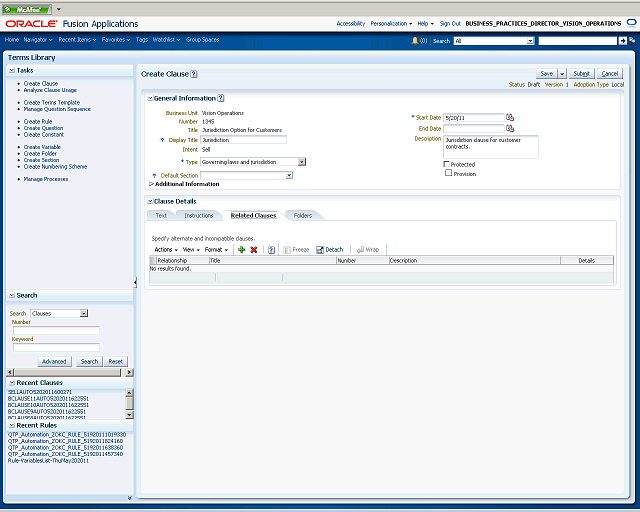Screen dimensions: 640x512
Task: Open help icon next to Create Clause
Action: 194,74
